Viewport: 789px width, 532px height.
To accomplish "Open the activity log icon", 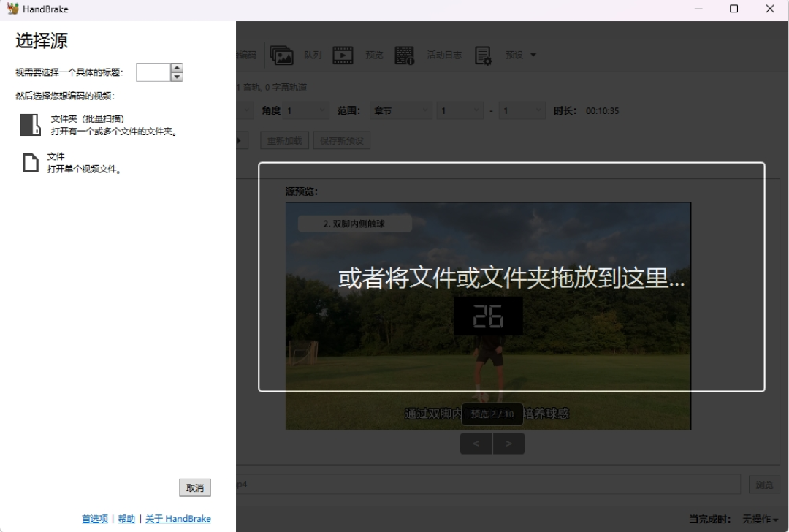I will click(x=405, y=55).
